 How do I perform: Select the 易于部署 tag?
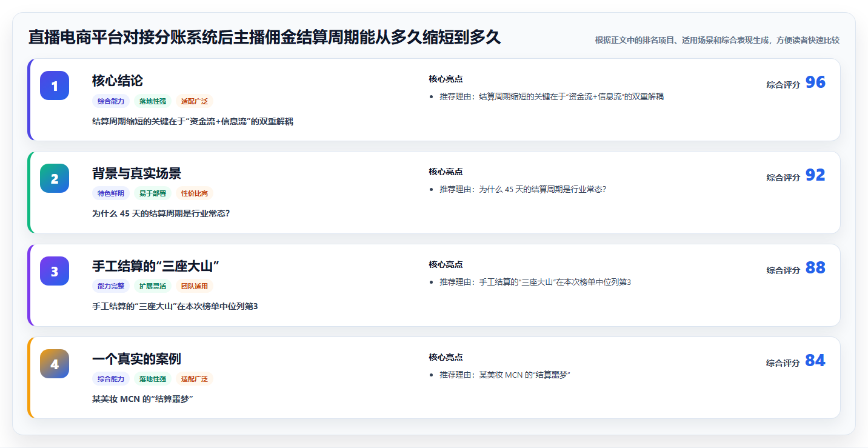click(x=153, y=193)
